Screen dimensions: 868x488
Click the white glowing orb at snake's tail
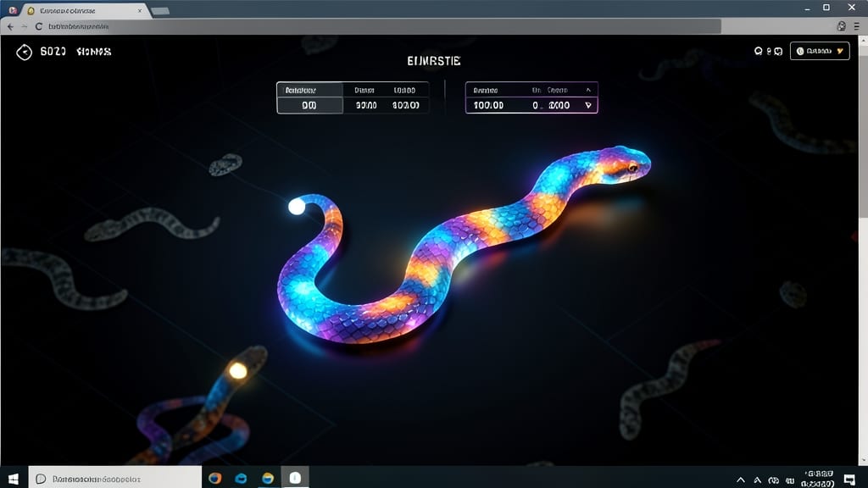tap(297, 207)
